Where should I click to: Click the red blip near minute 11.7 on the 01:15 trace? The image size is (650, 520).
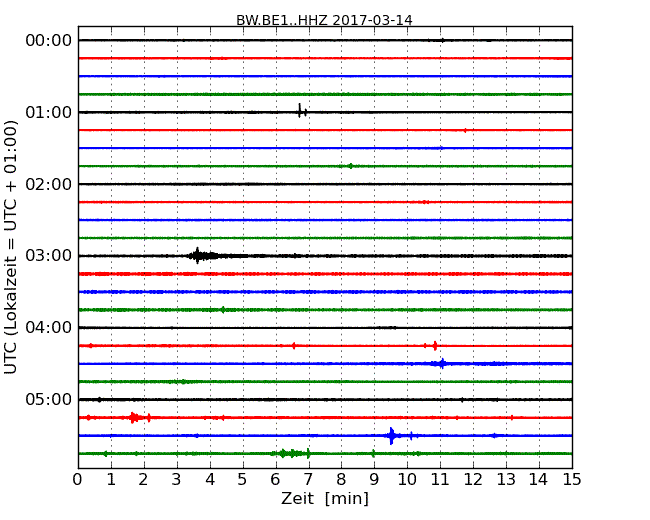click(465, 130)
